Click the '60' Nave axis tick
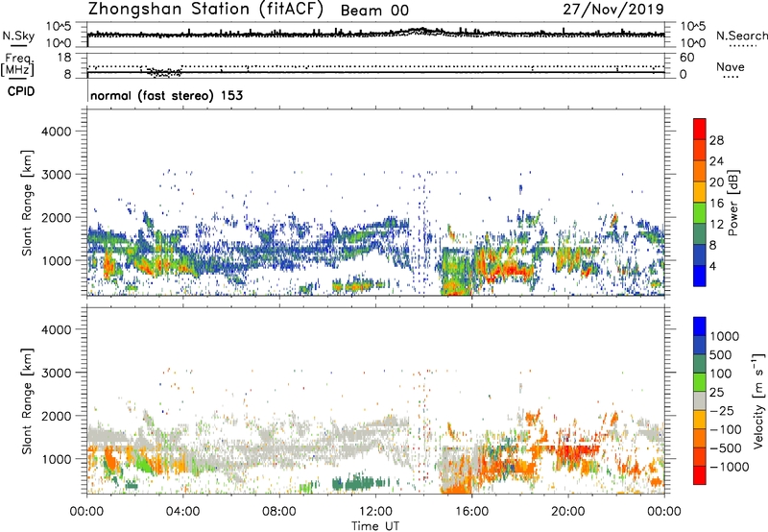 coord(686,58)
